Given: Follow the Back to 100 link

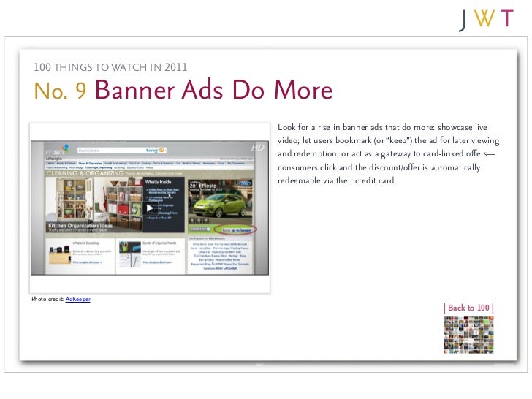Looking at the screenshot, I should coord(468,308).
